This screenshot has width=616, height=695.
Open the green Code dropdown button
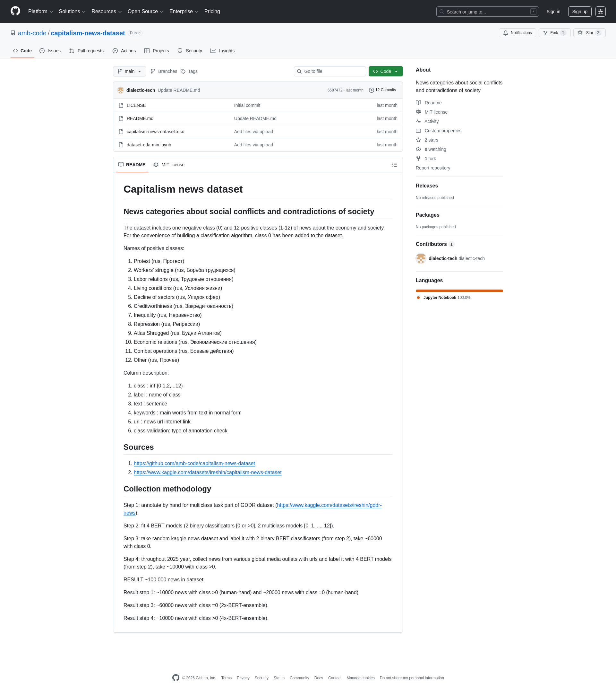(x=385, y=71)
